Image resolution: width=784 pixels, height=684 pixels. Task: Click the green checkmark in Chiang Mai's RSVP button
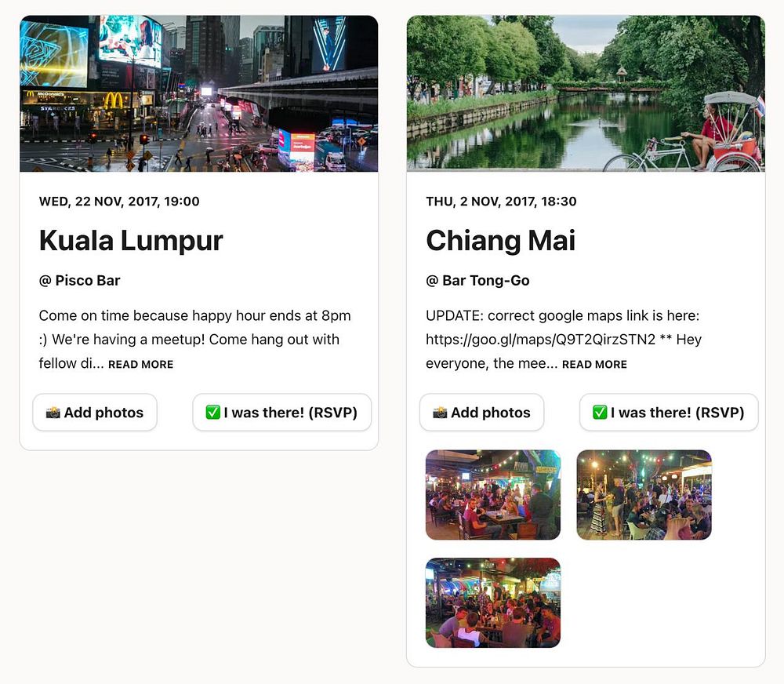coord(600,413)
